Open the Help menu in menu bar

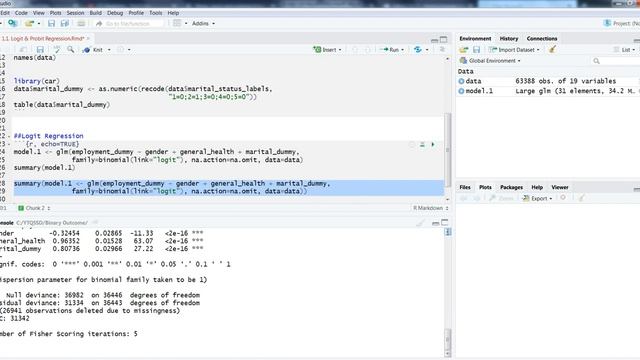pos(173,13)
